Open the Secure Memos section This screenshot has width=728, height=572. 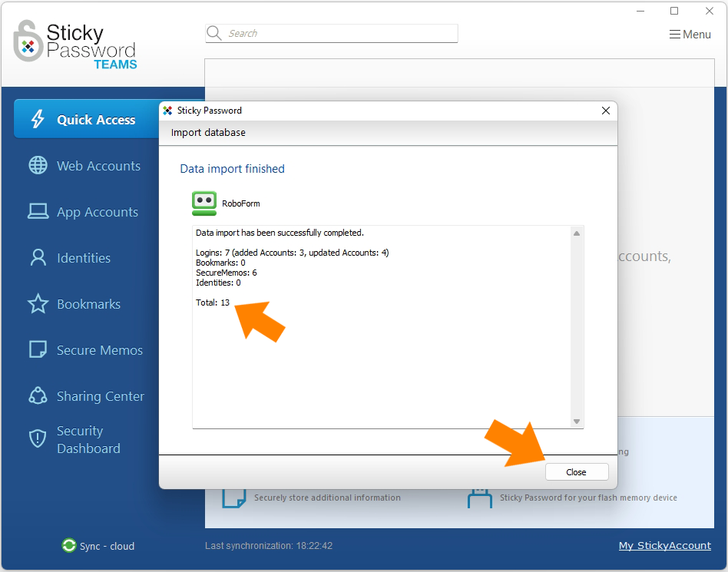100,349
